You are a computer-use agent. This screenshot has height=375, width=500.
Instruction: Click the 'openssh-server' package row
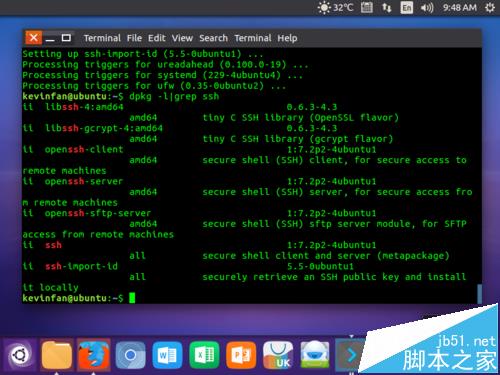tap(199, 181)
